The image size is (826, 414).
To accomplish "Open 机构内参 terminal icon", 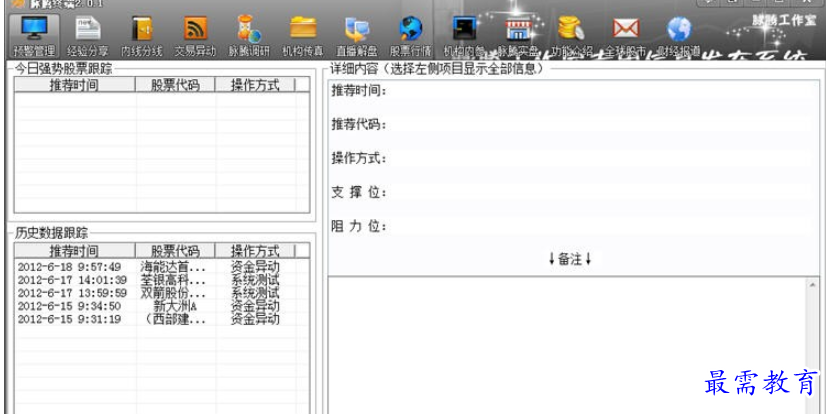I will (464, 28).
